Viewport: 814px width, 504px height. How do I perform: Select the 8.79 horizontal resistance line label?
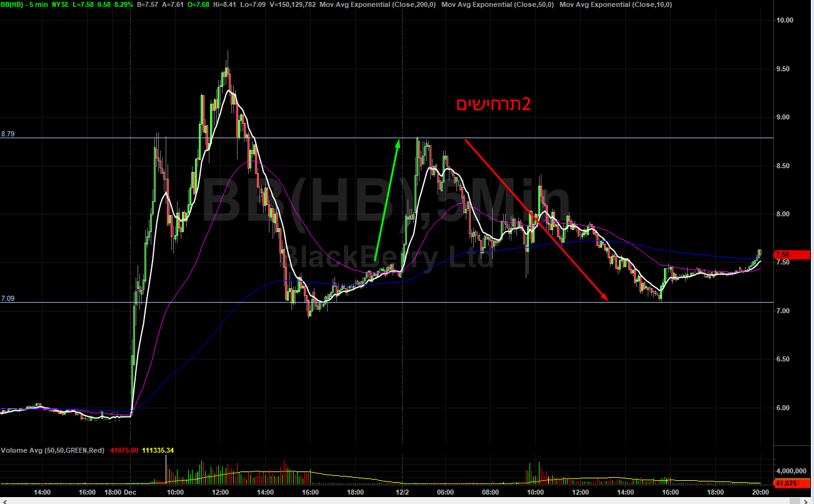8,134
